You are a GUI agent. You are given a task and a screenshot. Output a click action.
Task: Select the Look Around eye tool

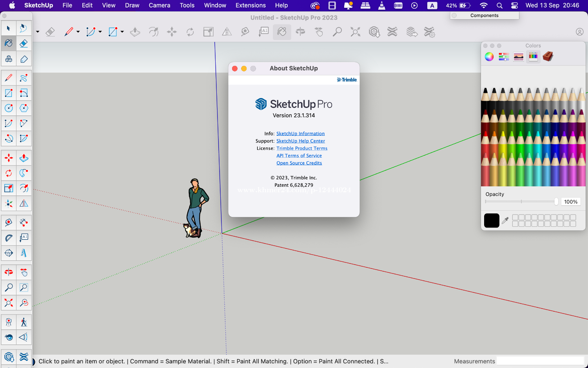point(9,337)
